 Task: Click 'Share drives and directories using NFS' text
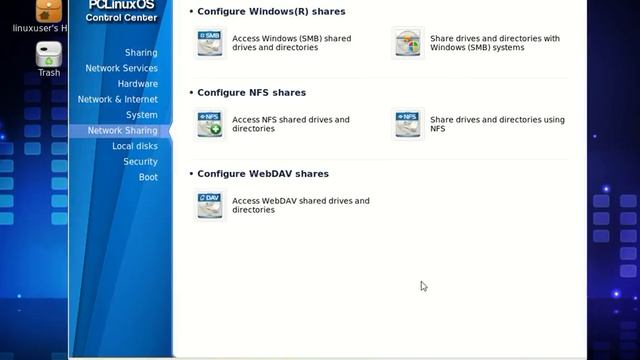click(498, 124)
